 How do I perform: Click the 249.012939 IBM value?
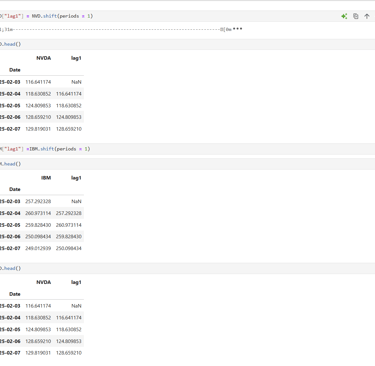[38, 248]
